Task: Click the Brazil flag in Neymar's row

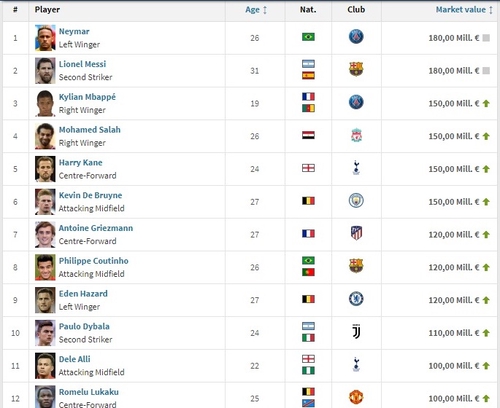Action: point(308,37)
